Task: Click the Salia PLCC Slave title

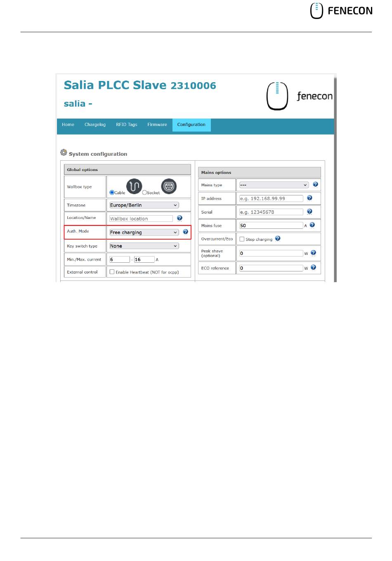Action: [x=140, y=85]
